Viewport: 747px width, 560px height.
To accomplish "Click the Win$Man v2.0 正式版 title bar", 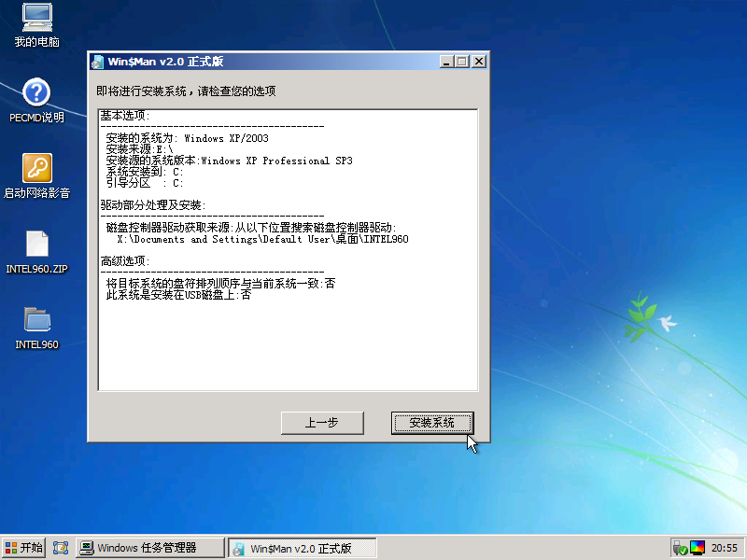I will [x=280, y=62].
